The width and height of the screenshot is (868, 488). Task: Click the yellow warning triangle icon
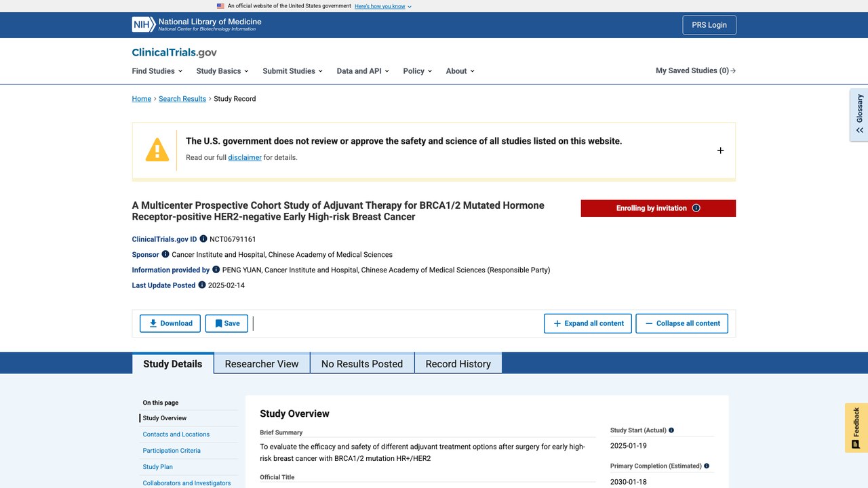(157, 150)
